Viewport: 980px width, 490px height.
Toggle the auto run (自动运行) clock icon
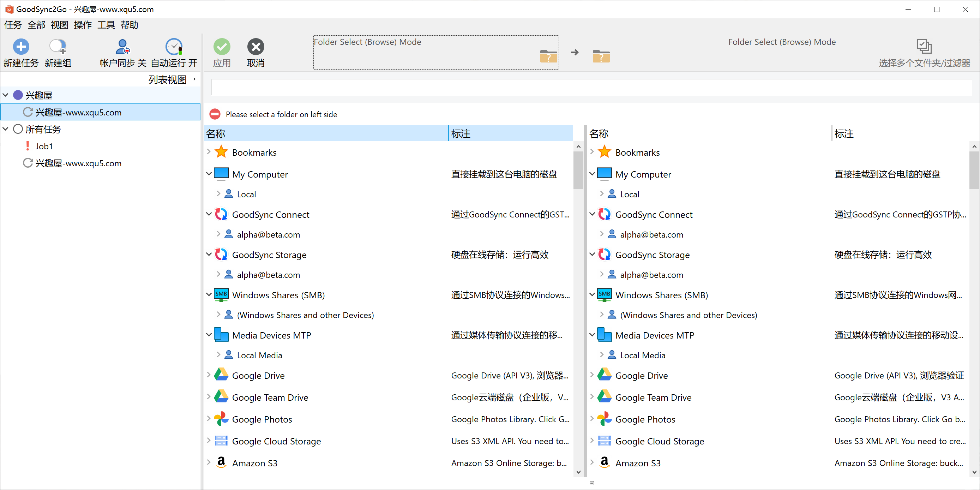pos(174,47)
